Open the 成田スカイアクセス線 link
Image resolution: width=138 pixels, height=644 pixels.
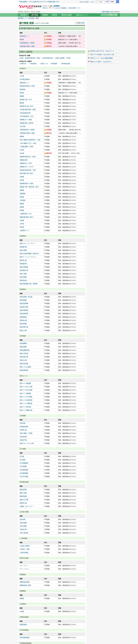click(27, 443)
